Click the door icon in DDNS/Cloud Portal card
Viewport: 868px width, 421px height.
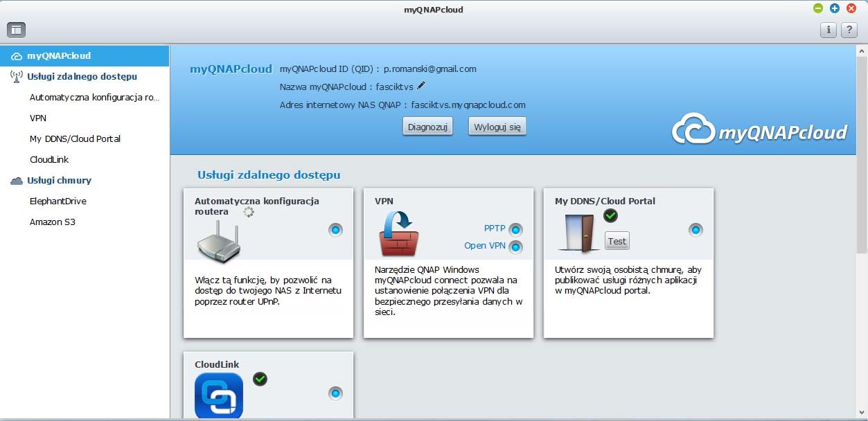coord(579,233)
